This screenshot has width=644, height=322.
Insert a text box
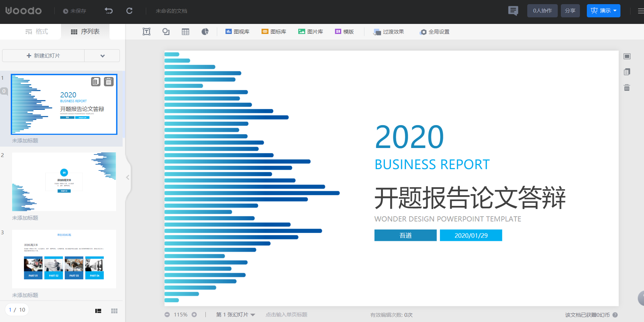(x=147, y=32)
